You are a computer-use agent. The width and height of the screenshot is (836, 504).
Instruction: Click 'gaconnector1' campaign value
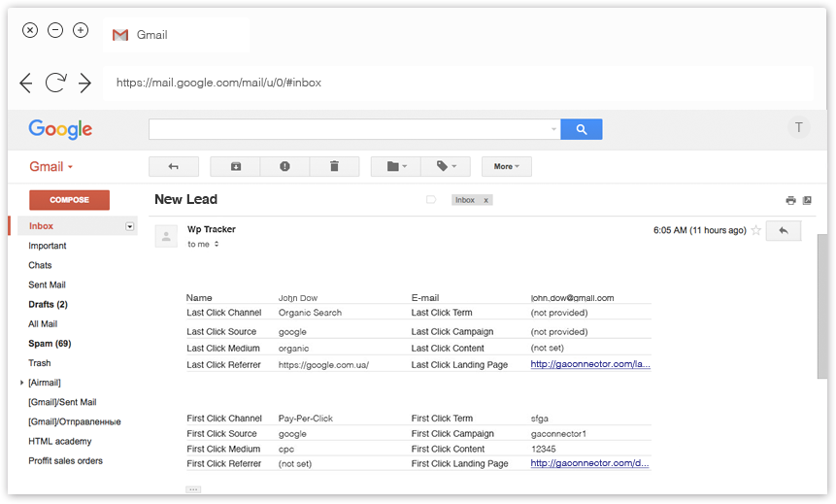point(558,434)
